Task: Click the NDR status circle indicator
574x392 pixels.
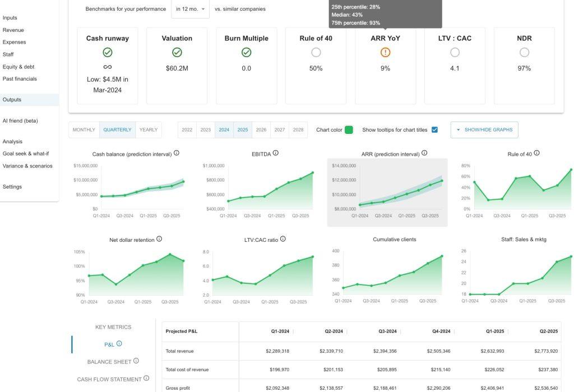Action: (524, 51)
